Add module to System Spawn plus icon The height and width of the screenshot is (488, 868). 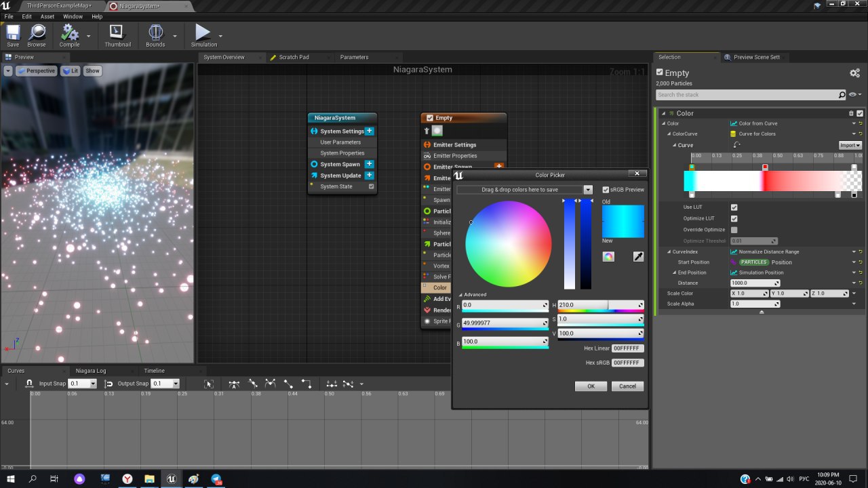(369, 164)
